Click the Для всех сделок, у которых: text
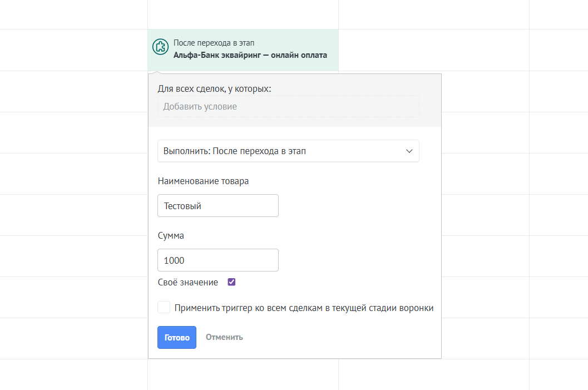 (215, 89)
